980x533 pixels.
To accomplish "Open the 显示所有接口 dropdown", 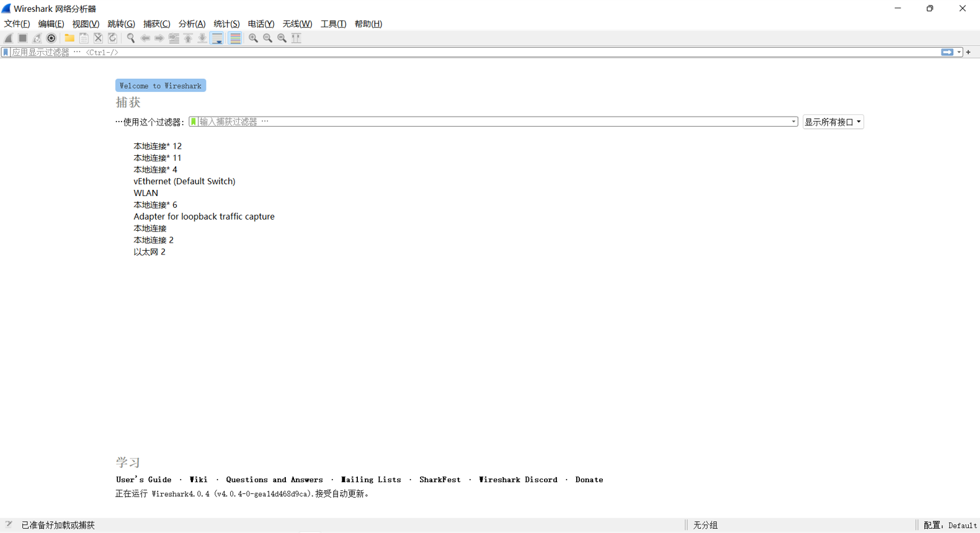I will pyautogui.click(x=833, y=122).
